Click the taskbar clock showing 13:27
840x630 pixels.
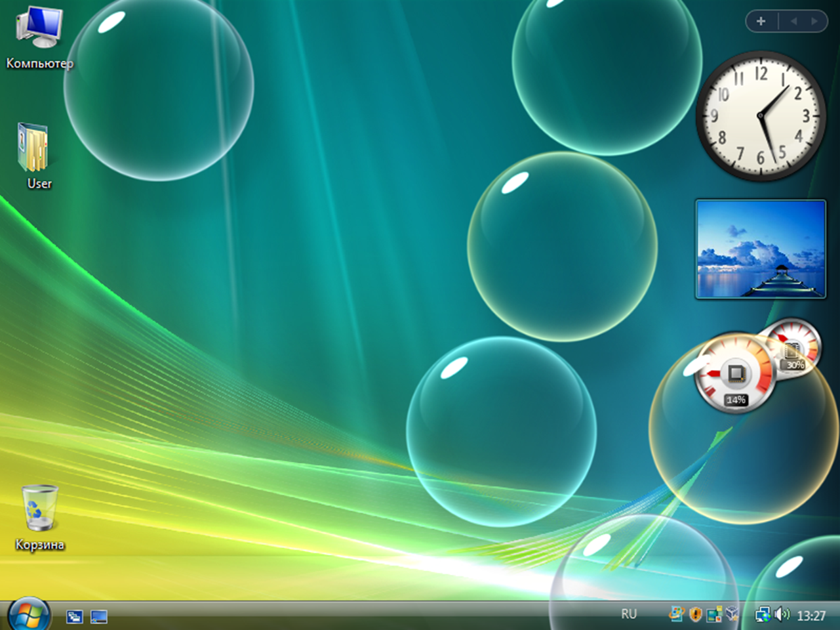[811, 616]
